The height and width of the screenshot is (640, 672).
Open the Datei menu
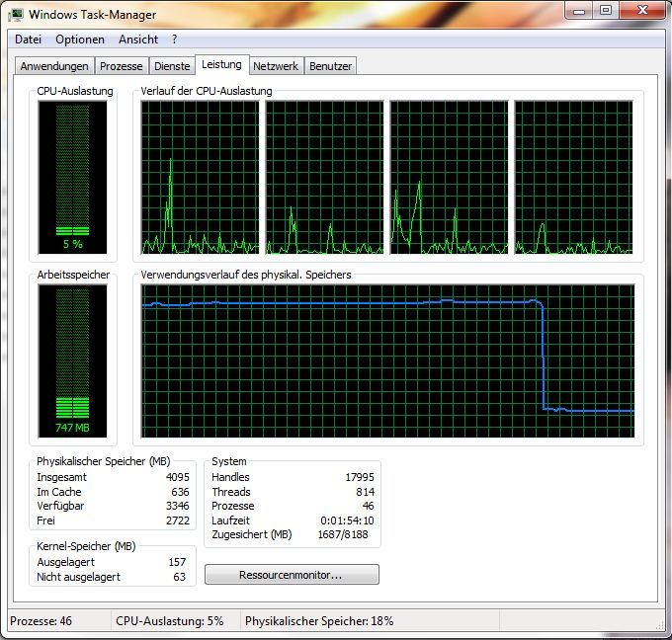tap(28, 40)
